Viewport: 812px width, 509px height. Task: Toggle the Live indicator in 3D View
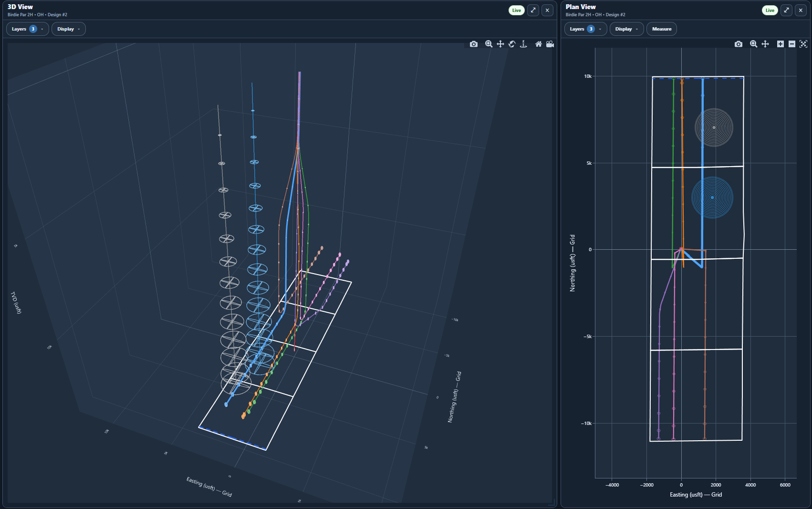(x=517, y=10)
